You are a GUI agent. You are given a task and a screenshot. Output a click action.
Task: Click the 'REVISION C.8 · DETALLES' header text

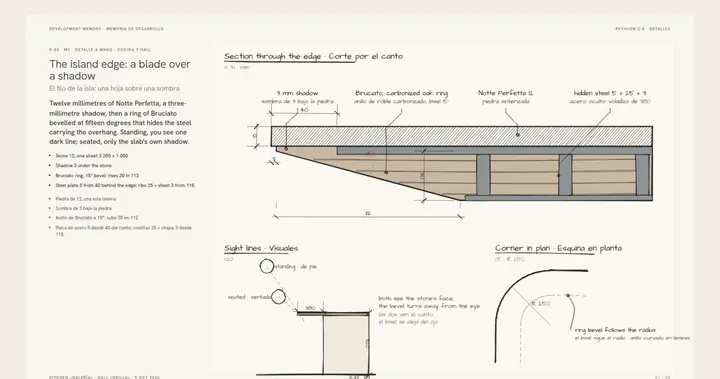point(642,29)
